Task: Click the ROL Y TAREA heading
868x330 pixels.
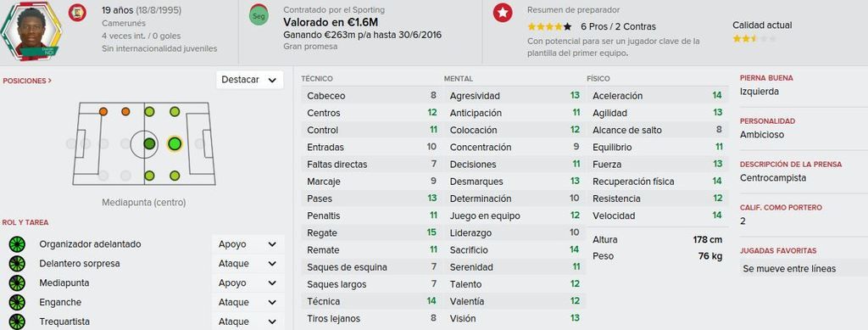Action: tap(25, 222)
